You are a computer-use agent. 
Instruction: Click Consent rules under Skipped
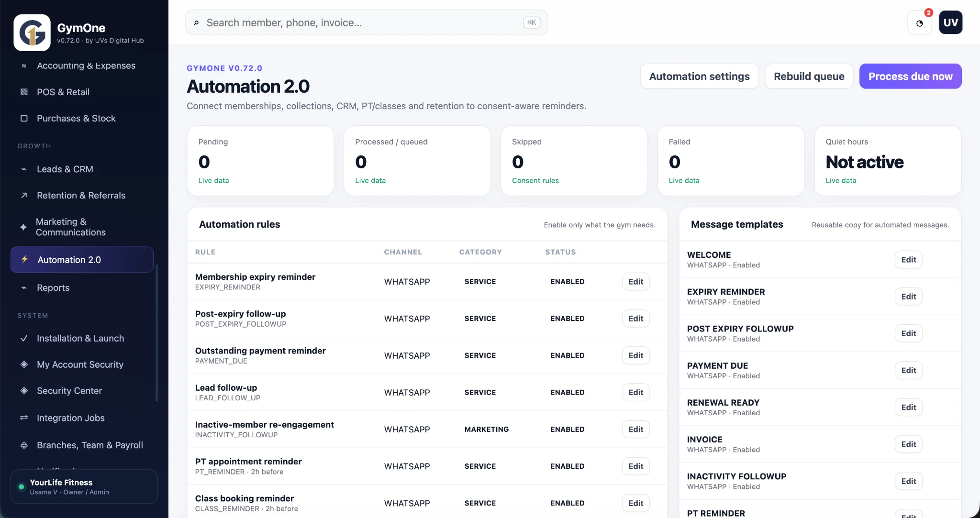click(x=535, y=180)
